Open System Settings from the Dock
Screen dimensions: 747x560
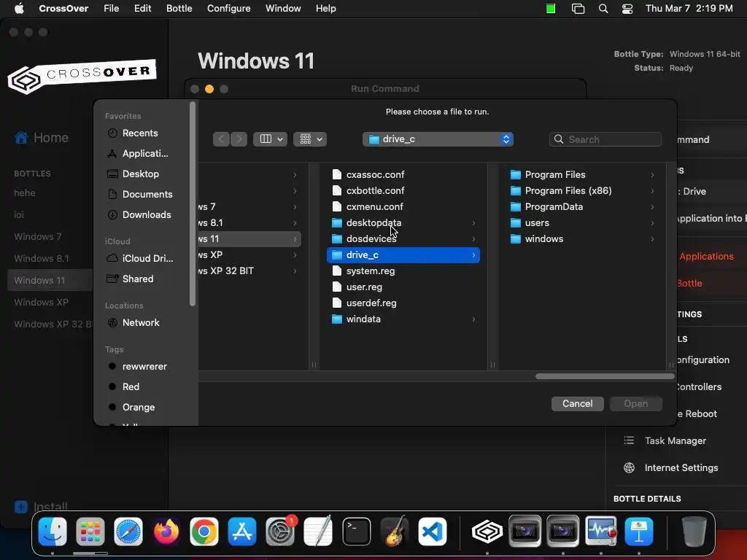coord(280,532)
